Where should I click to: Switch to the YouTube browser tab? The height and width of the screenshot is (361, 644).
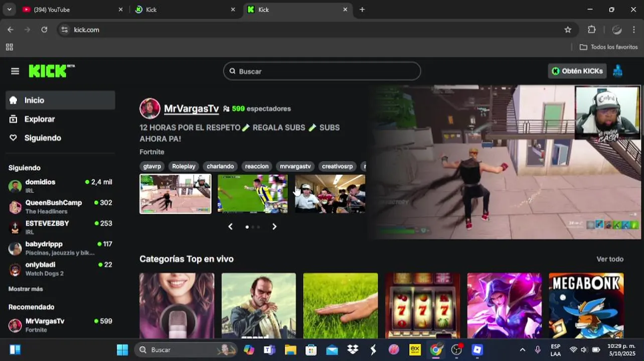pyautogui.click(x=73, y=10)
